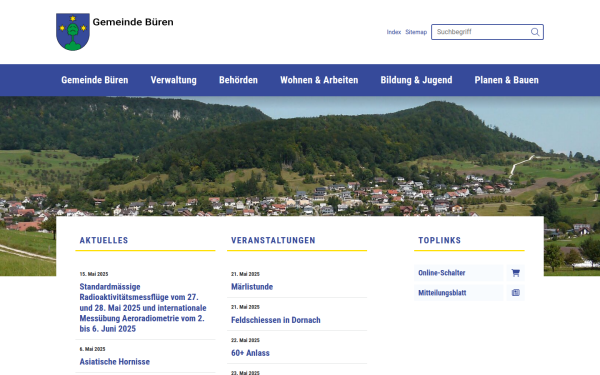Open the Gemeinde Büren menu

[x=95, y=80]
